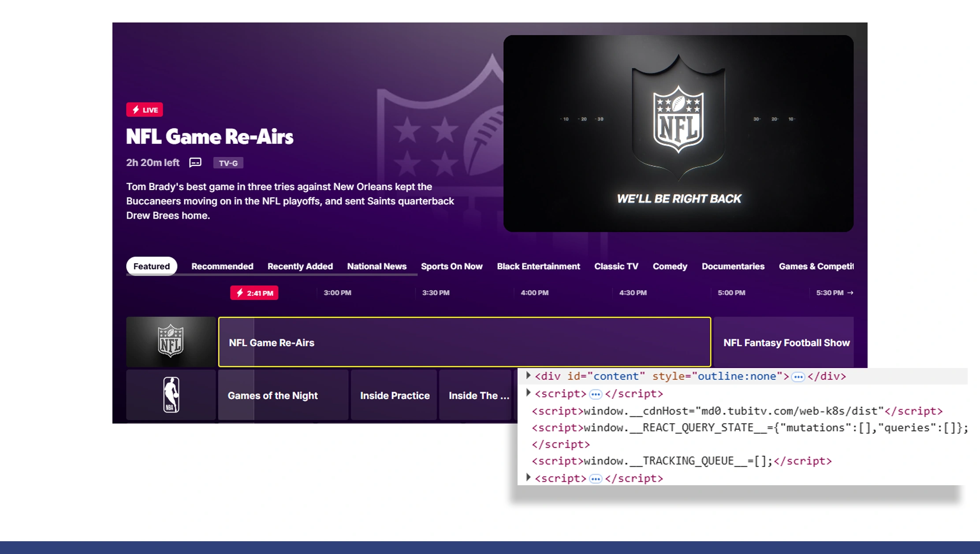Click the 2:41 PM live marker
The image size is (980, 554).
click(254, 293)
